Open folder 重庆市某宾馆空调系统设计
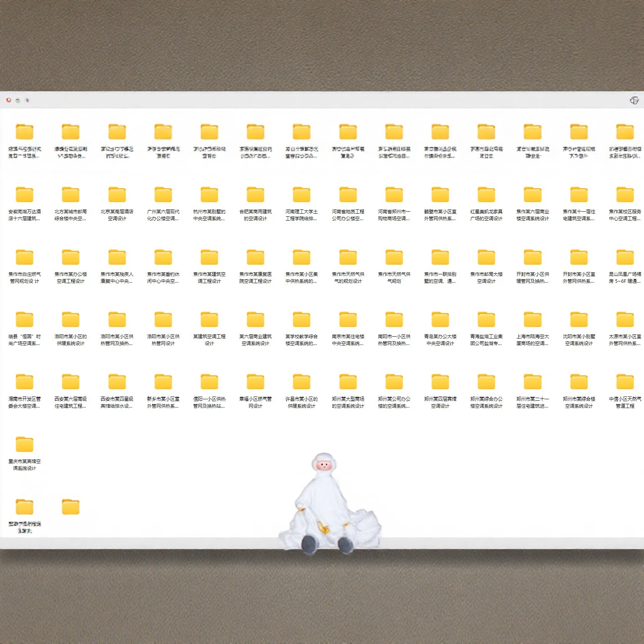 pos(25,445)
